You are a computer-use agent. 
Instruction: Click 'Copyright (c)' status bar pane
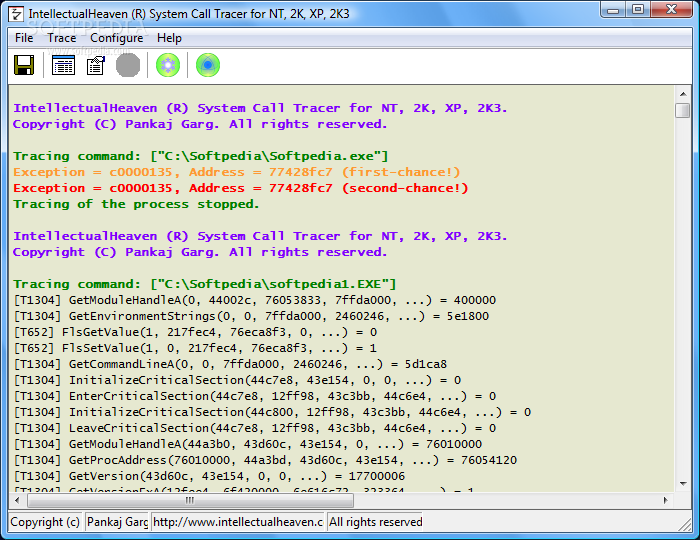(x=45, y=522)
